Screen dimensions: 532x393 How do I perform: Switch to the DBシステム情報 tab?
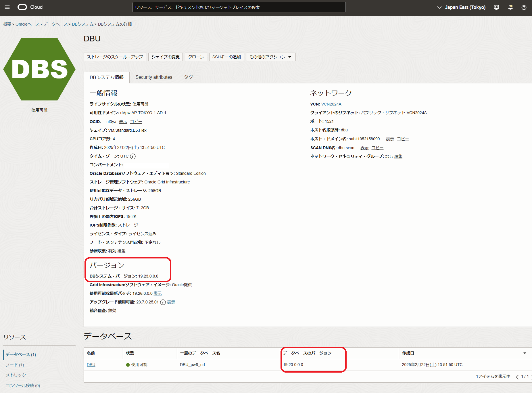click(107, 77)
